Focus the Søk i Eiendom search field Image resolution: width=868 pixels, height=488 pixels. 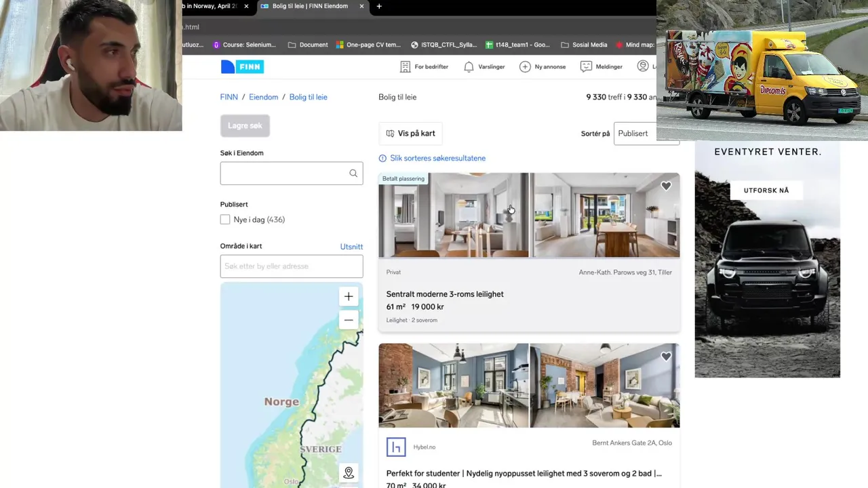tap(292, 174)
